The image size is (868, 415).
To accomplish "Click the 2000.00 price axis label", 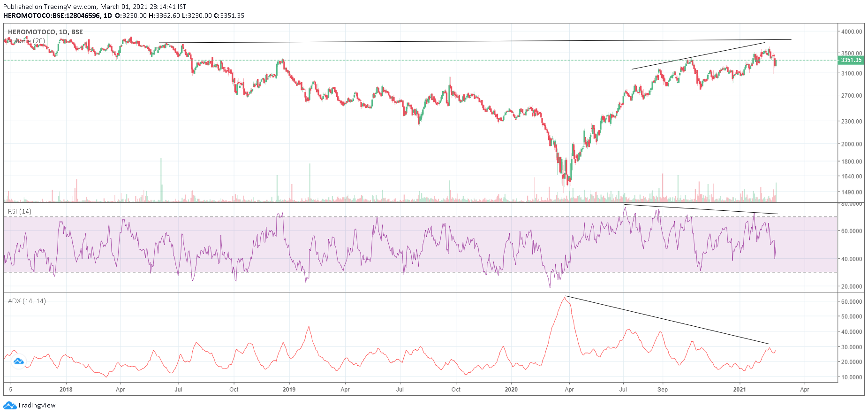I will tap(852, 144).
